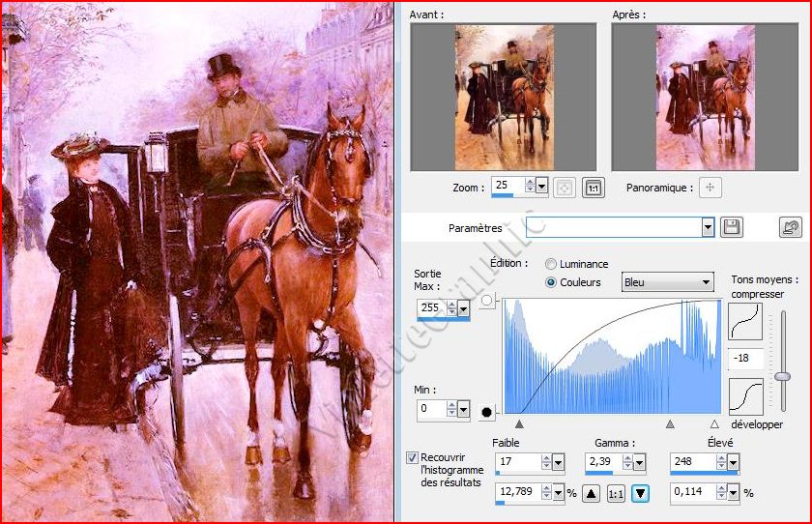Viewport: 812px width, 524px height.
Task: Select the Luminance radio button
Action: [551, 264]
